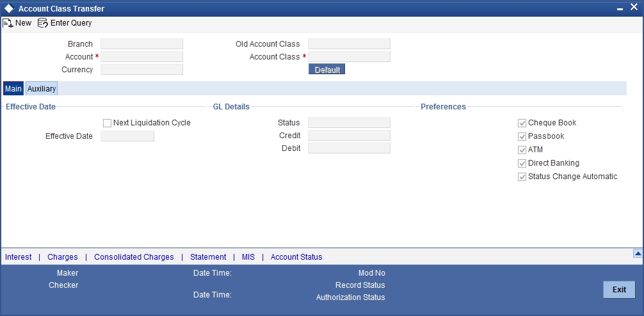Open the Interest link
This screenshot has width=644, height=316.
pyautogui.click(x=18, y=257)
